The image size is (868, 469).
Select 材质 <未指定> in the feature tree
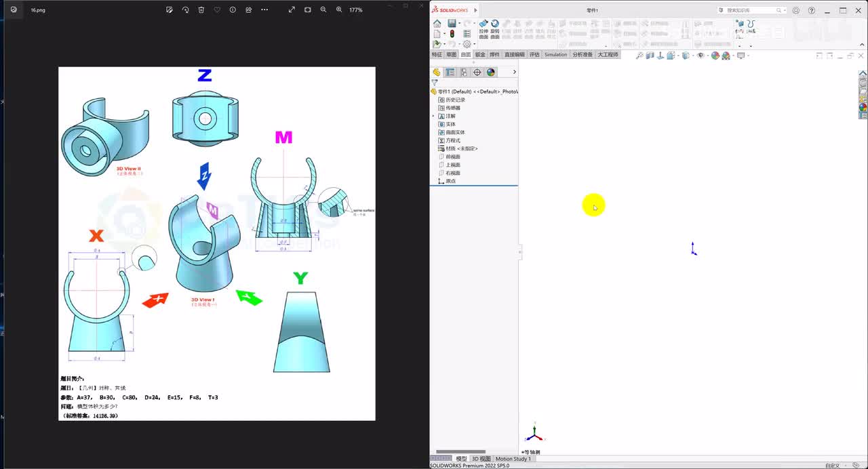[x=458, y=148]
